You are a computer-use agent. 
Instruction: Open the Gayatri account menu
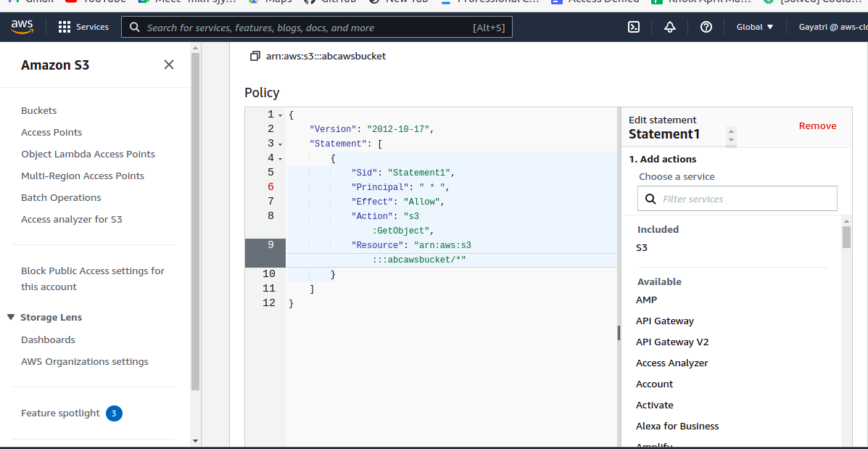[x=832, y=27]
